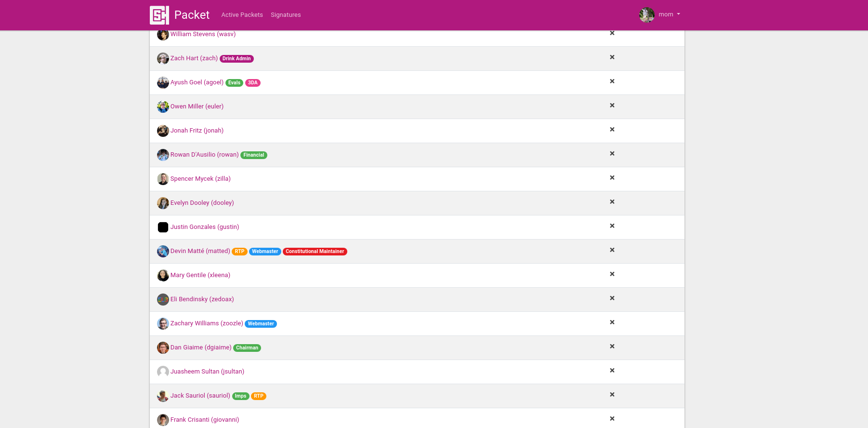Click Eli Bendinsky's avatar picture
868x428 pixels.
(x=163, y=299)
